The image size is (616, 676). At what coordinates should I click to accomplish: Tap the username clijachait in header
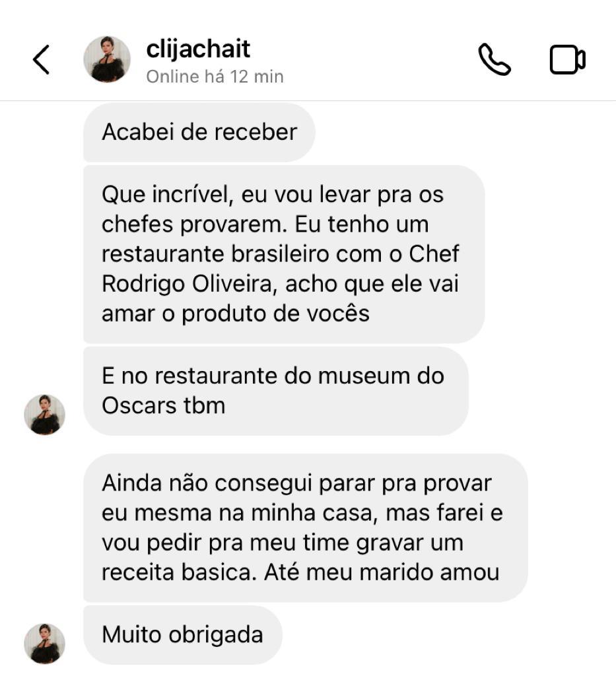click(198, 48)
